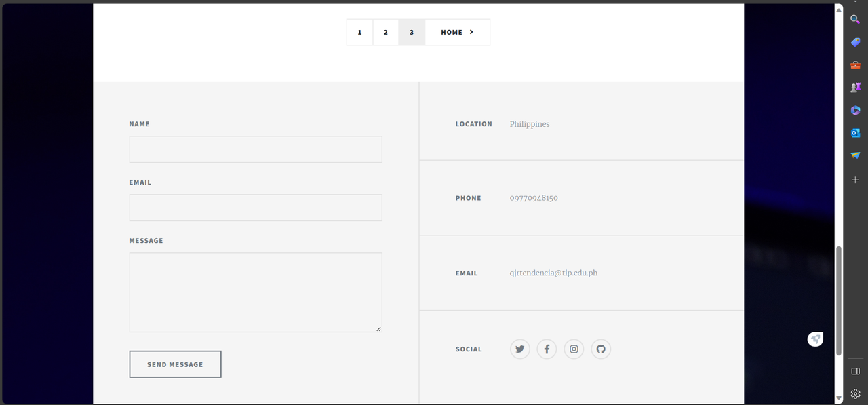
Task: Focus the Email input field
Action: [256, 208]
